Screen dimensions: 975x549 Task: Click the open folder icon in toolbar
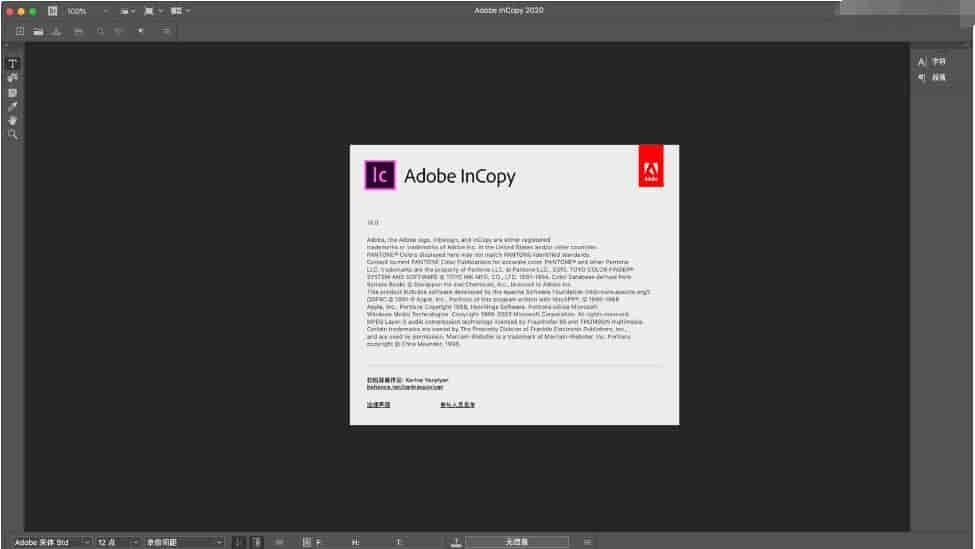37,32
